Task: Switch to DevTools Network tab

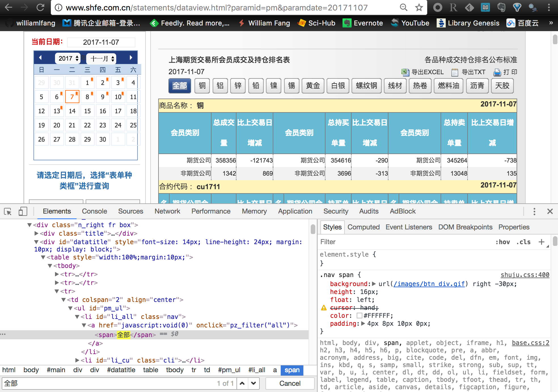Action: 167,211
